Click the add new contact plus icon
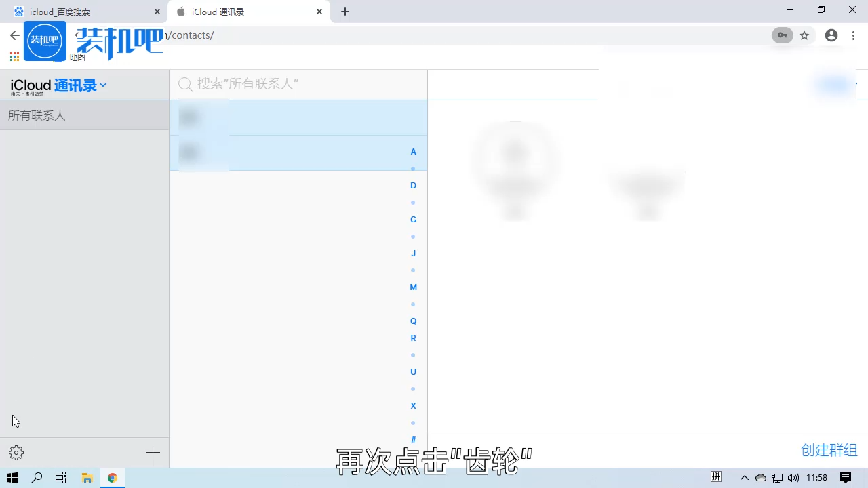Image resolution: width=868 pixels, height=488 pixels. tap(153, 452)
